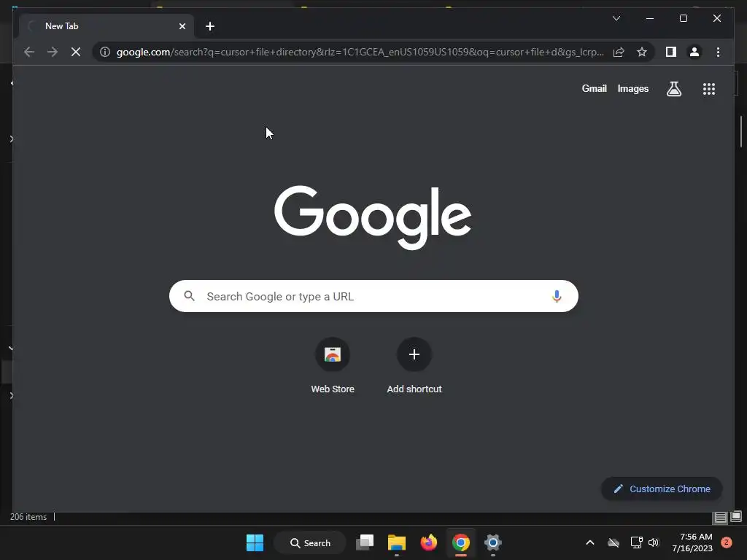Switch to Chrome on taskbar

pyautogui.click(x=461, y=542)
